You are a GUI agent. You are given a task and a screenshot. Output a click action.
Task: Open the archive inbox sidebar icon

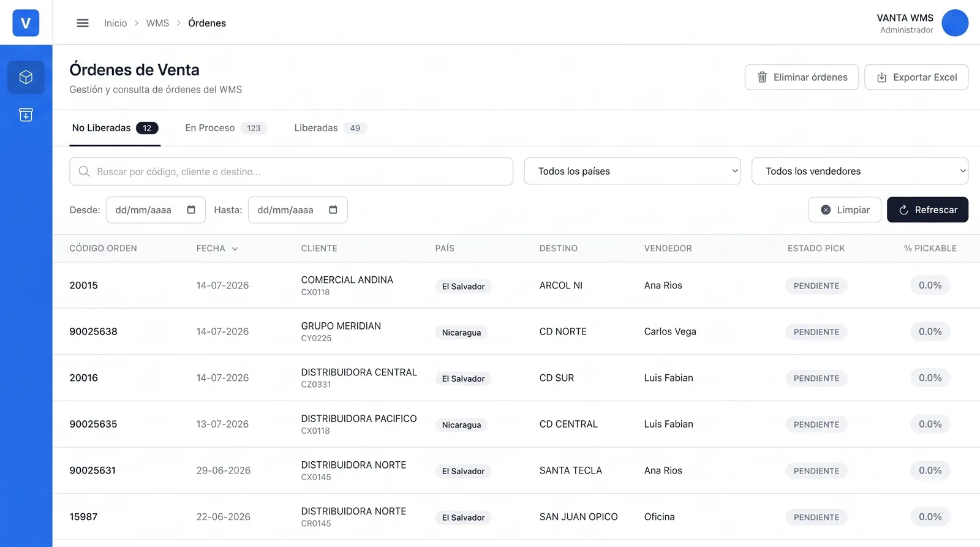pyautogui.click(x=26, y=115)
